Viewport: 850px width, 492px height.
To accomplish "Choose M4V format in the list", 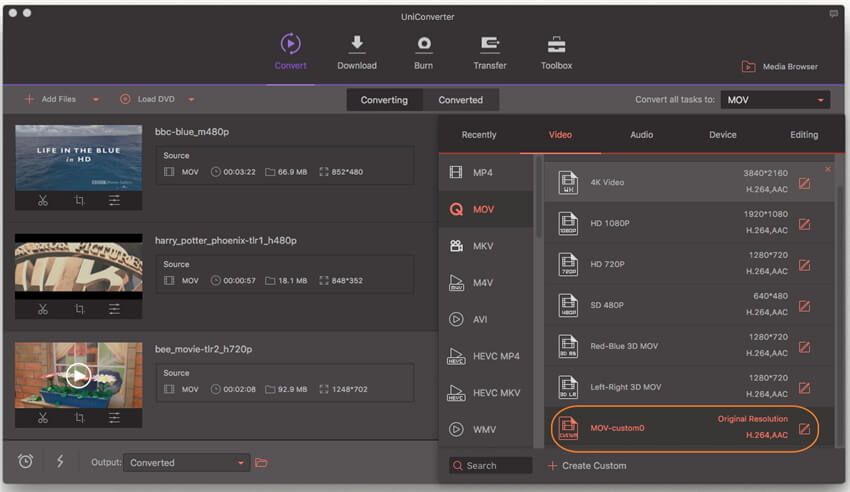I will tap(486, 282).
